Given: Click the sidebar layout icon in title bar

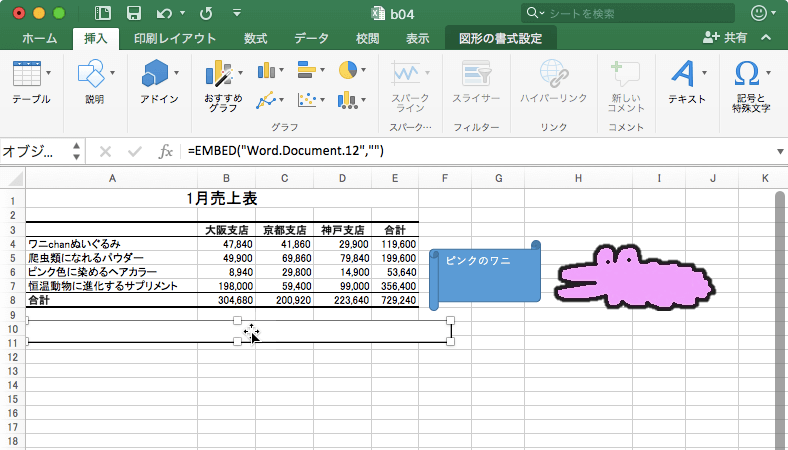Looking at the screenshot, I should [x=103, y=14].
